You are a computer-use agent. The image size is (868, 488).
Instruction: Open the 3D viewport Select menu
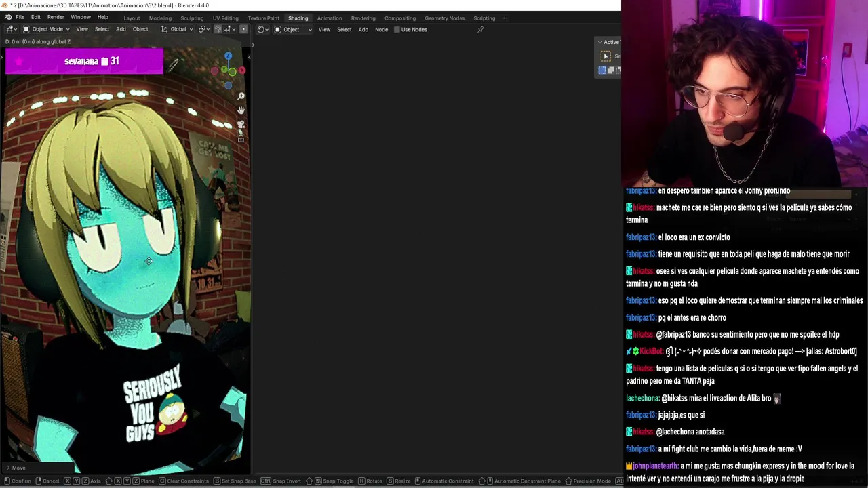102,29
